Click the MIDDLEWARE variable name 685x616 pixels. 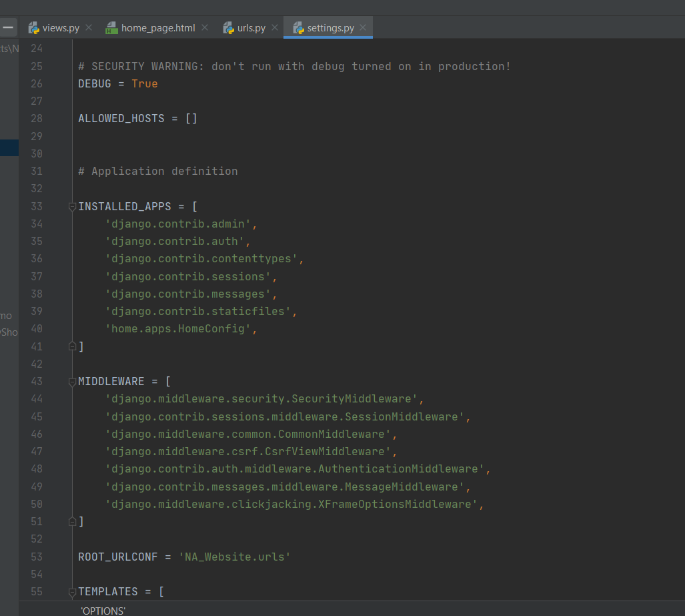pyautogui.click(x=111, y=381)
